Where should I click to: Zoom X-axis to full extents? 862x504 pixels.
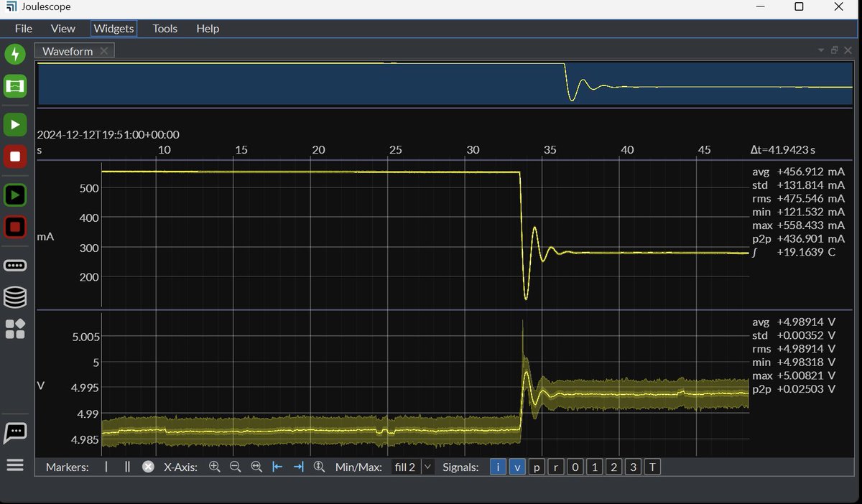tap(256, 467)
